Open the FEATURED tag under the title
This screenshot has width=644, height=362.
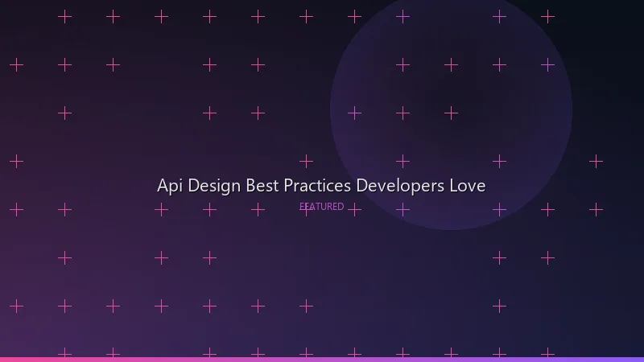322,207
